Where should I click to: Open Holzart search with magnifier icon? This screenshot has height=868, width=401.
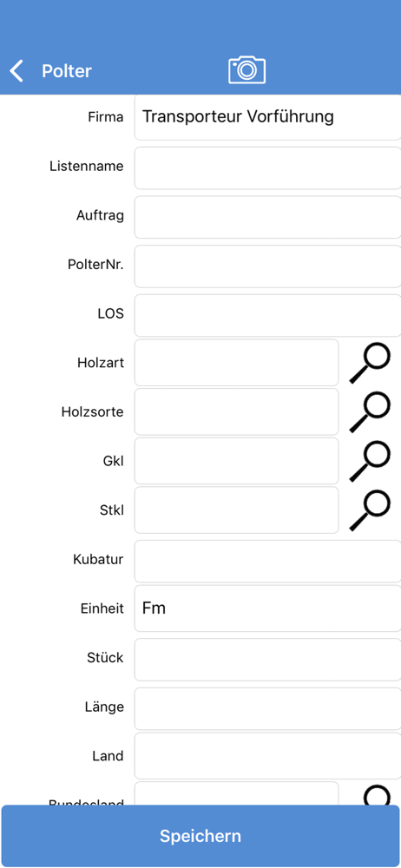tap(370, 363)
